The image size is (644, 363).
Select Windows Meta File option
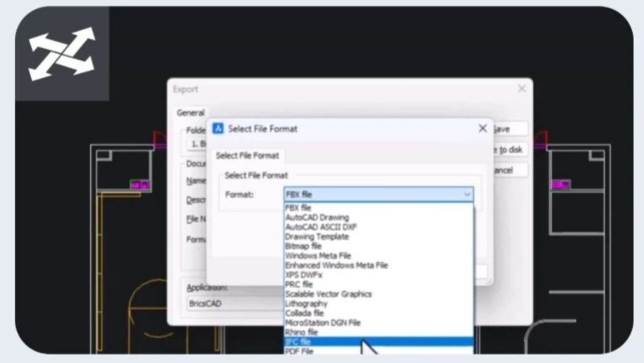(378, 256)
